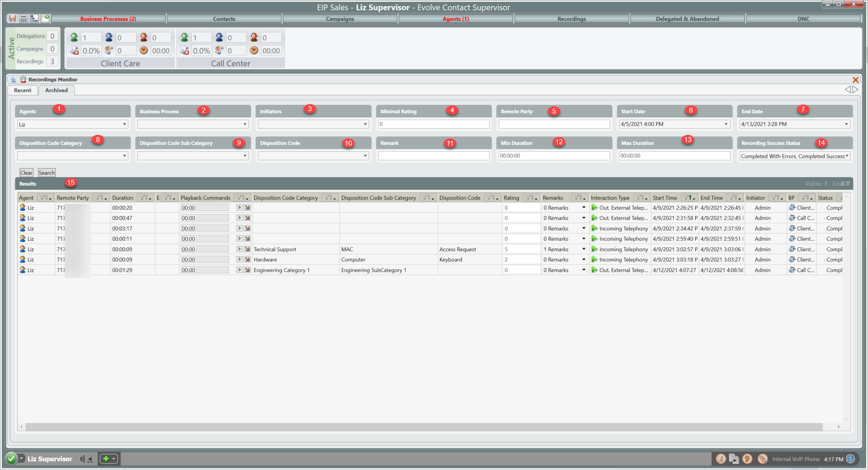Expand the Recording Success Status dropdown
Viewport: 868px width, 470px height.
coord(847,156)
